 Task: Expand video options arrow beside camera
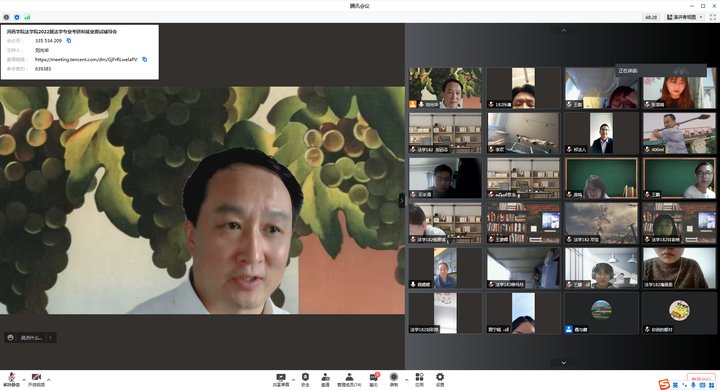(x=49, y=380)
